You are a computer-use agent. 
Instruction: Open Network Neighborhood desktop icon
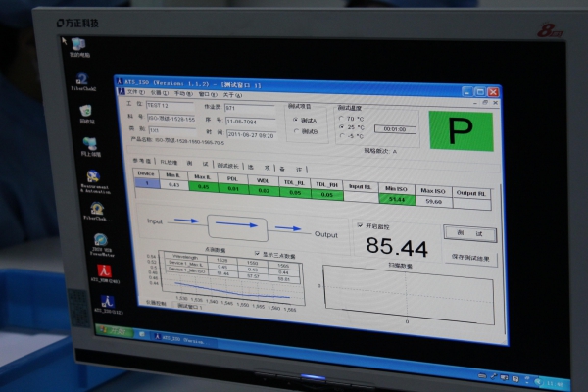pyautogui.click(x=90, y=147)
